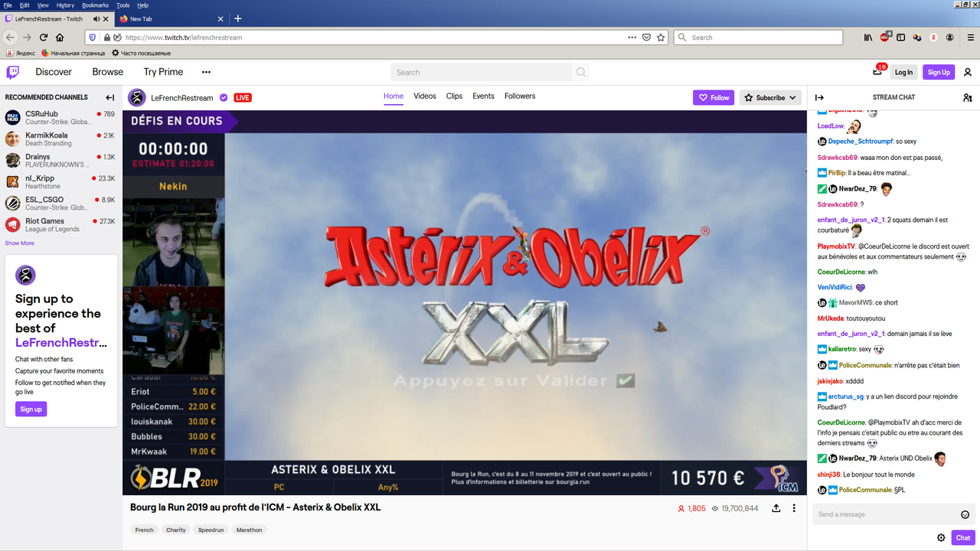Open the emote picker in chat box
This screenshot has width=980, height=551.
point(965,514)
